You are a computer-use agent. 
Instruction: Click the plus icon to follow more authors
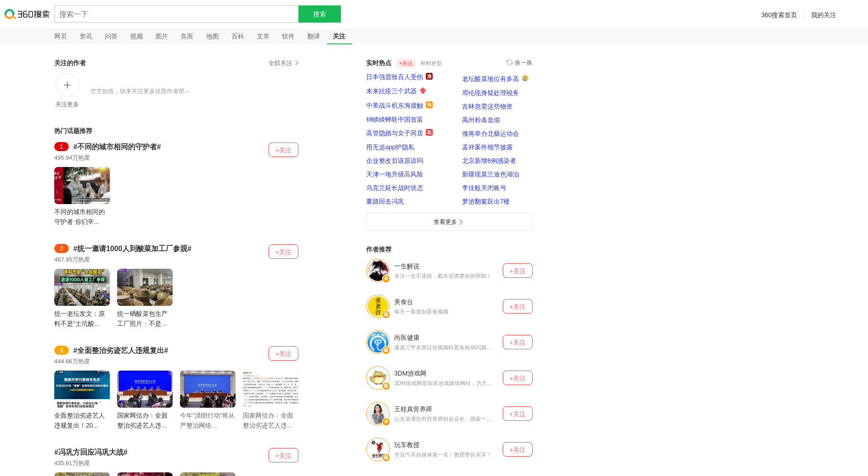coord(67,85)
